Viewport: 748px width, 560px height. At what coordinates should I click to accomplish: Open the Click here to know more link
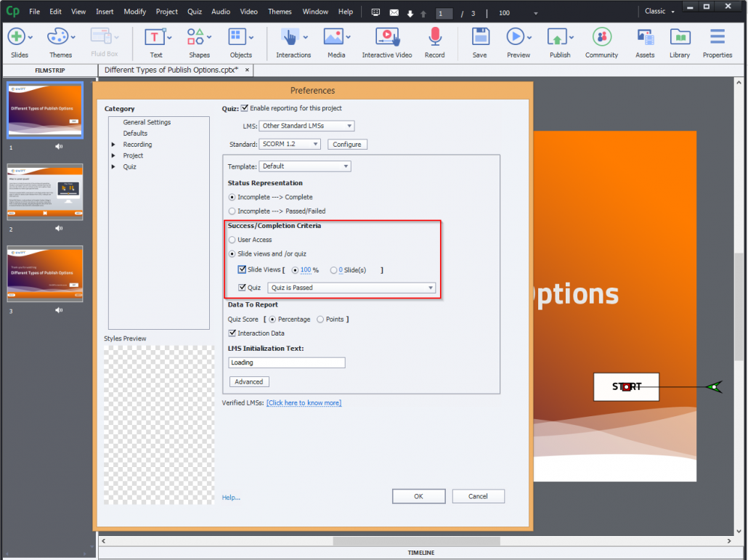point(304,402)
